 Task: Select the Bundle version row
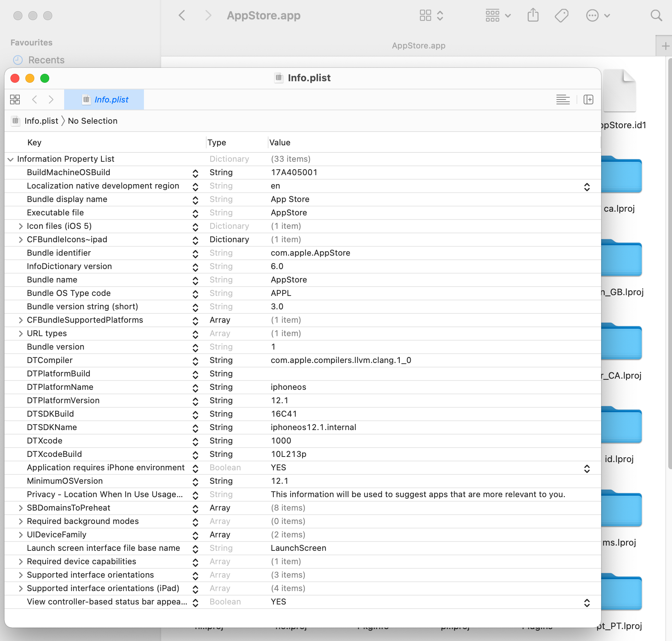pyautogui.click(x=303, y=347)
